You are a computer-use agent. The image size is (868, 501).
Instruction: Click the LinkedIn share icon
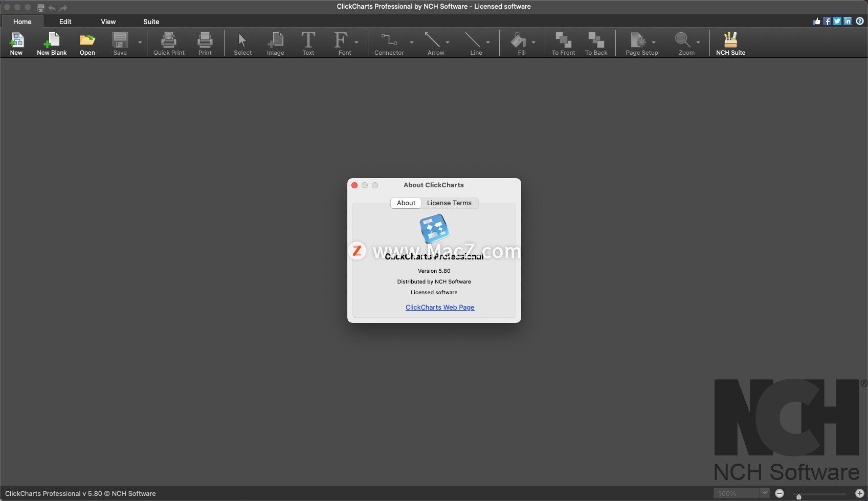pyautogui.click(x=848, y=21)
